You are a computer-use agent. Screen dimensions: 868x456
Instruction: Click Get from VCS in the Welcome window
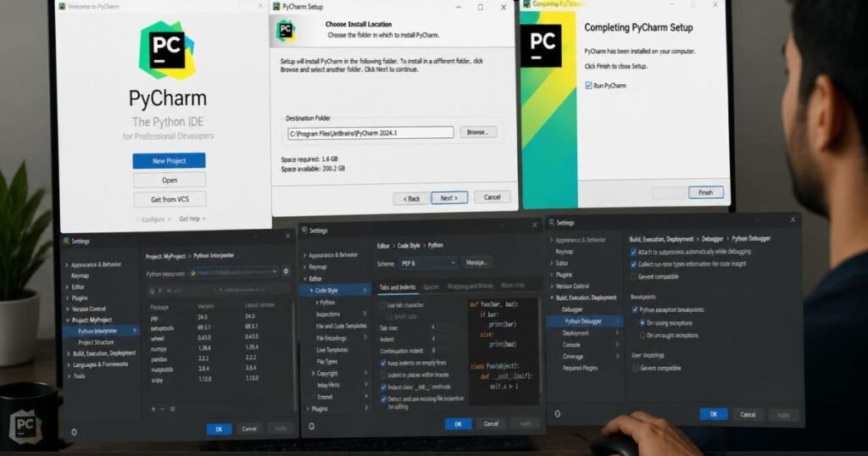coord(170,199)
